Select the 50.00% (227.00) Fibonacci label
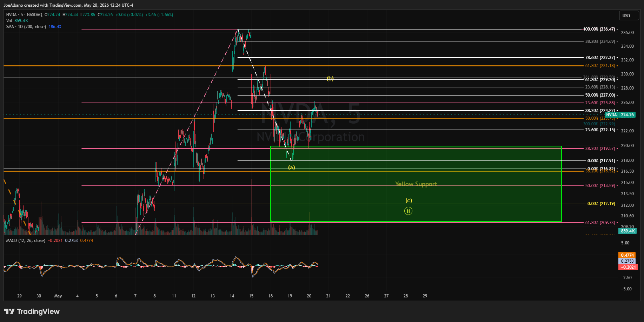Image resolution: width=644 pixels, height=322 pixels. pos(600,95)
